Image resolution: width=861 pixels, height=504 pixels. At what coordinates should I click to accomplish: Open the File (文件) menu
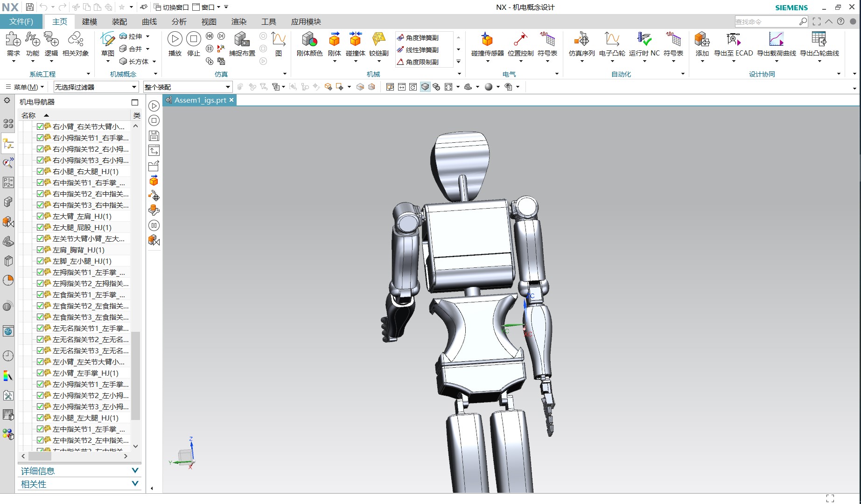21,21
